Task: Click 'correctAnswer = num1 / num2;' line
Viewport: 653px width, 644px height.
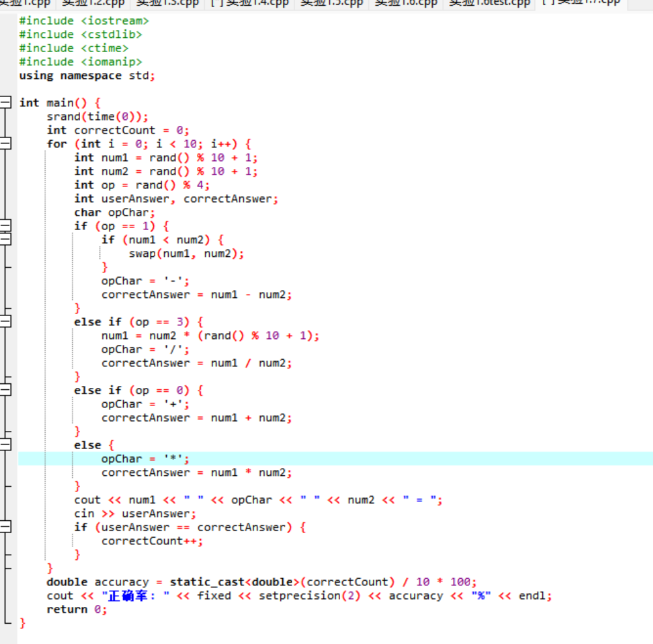Action: [197, 363]
